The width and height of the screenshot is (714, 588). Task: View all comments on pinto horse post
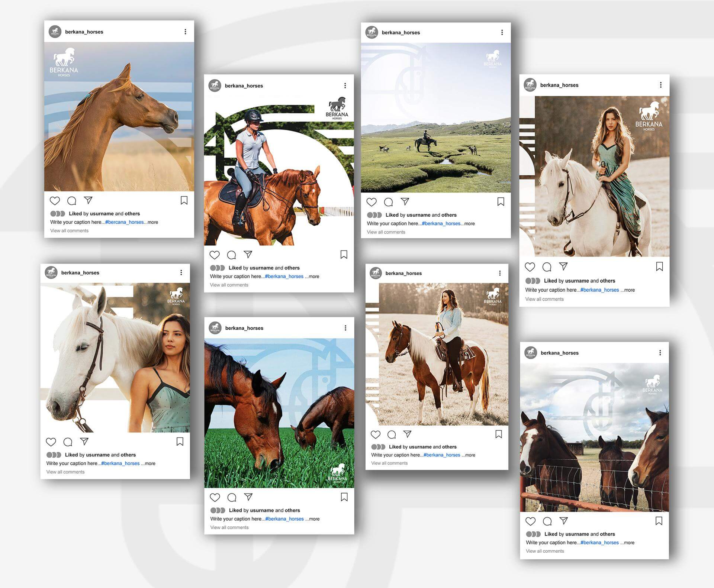[389, 463]
